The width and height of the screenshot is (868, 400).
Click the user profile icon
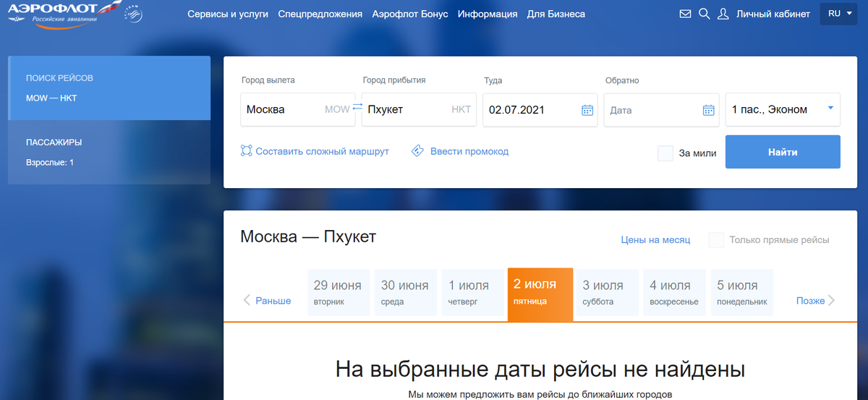[x=723, y=14]
